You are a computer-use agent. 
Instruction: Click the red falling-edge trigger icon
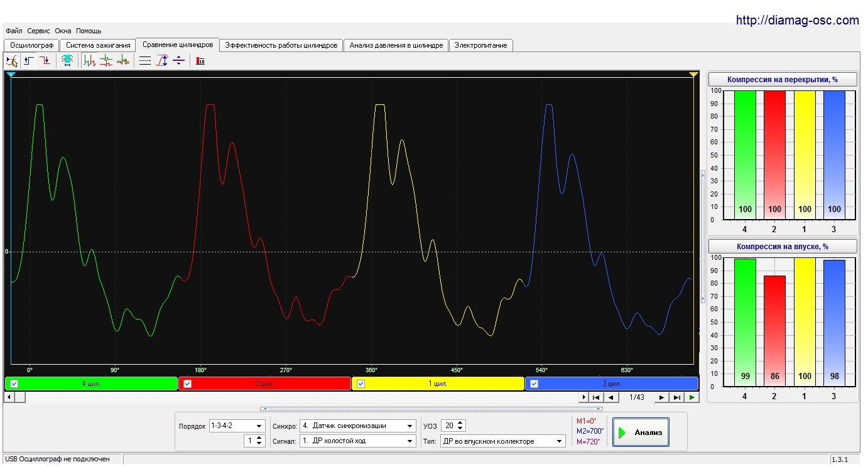pos(45,61)
